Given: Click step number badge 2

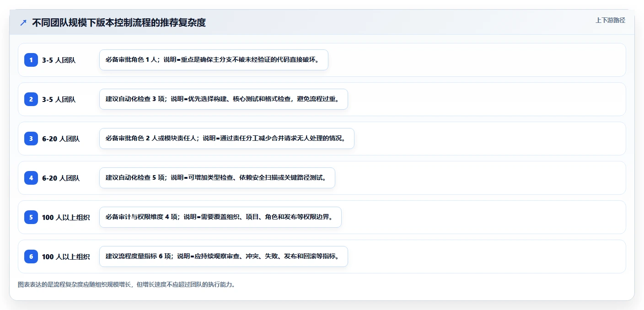Looking at the screenshot, I should pos(31,99).
